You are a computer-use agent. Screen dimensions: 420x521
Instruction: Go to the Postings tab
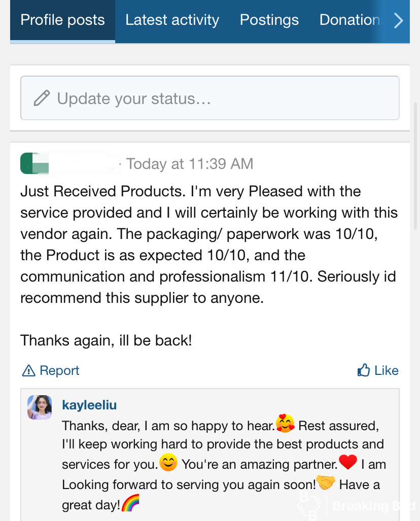coord(269,20)
